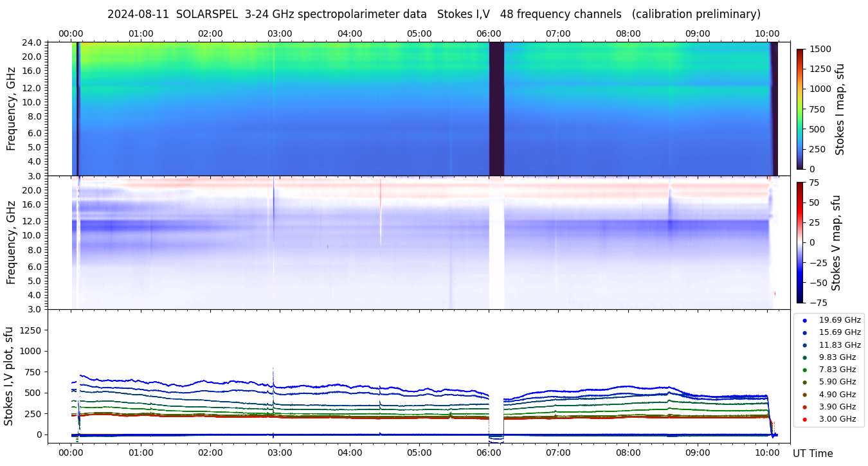This screenshot has height=466, width=868.
Task: Click the 1500 tick on Stokes I colorbar
Action: click(x=821, y=49)
